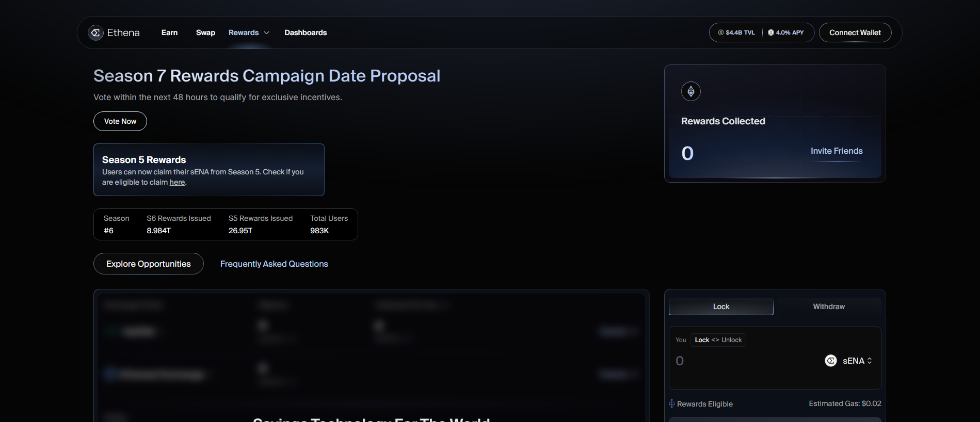Expand the Rewards menu chevron
Image resolution: width=980 pixels, height=422 pixels.
pos(267,33)
